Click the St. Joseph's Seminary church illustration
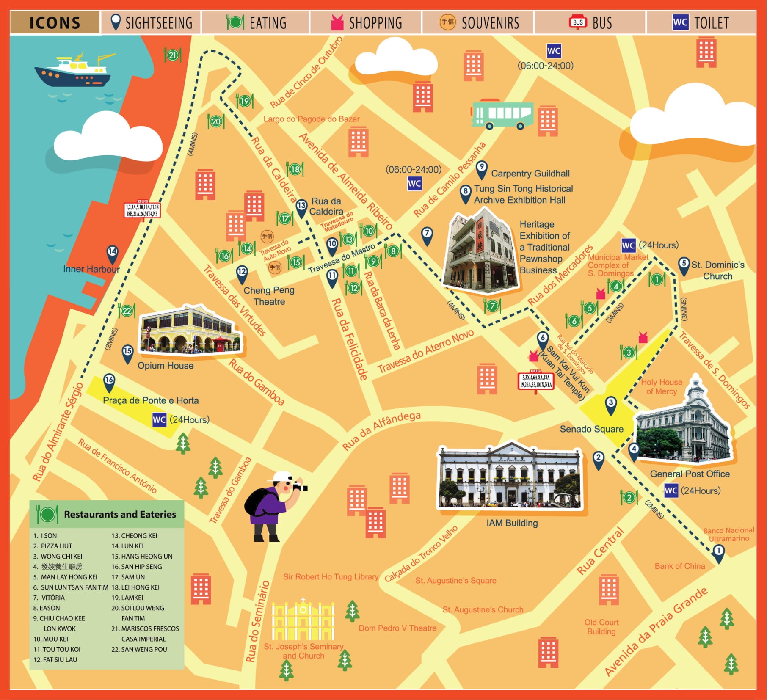This screenshot has height=700, width=767. [303, 620]
